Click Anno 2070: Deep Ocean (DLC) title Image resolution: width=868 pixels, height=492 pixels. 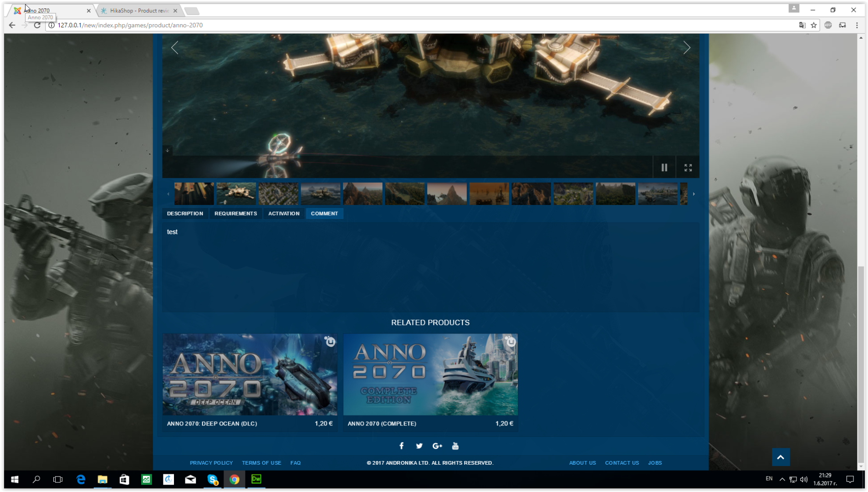coord(212,424)
